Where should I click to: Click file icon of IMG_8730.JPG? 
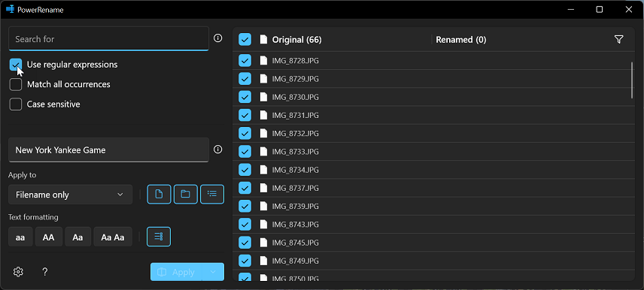coord(263,97)
